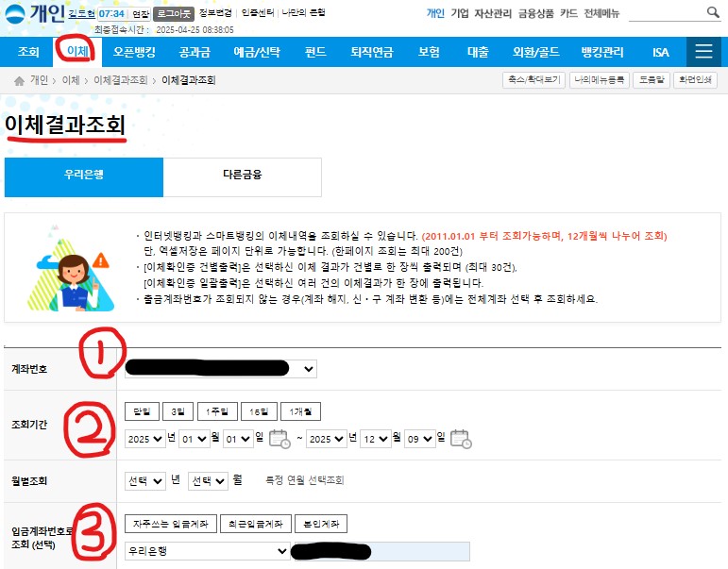The image size is (728, 569).
Task: Click 축소/확대보기 button
Action: [x=533, y=80]
